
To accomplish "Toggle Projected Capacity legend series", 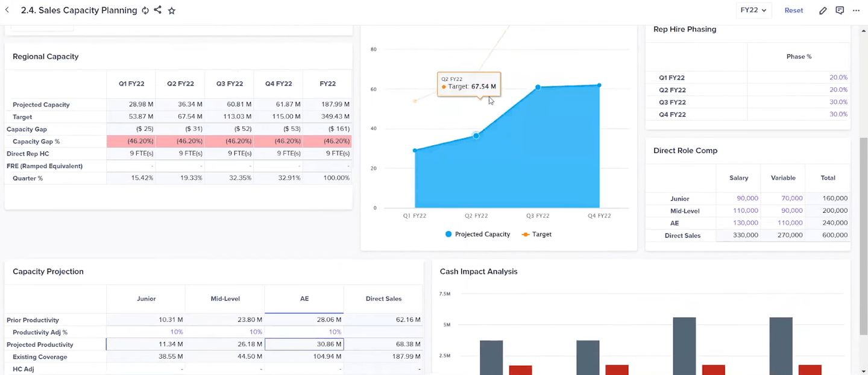I will click(477, 234).
